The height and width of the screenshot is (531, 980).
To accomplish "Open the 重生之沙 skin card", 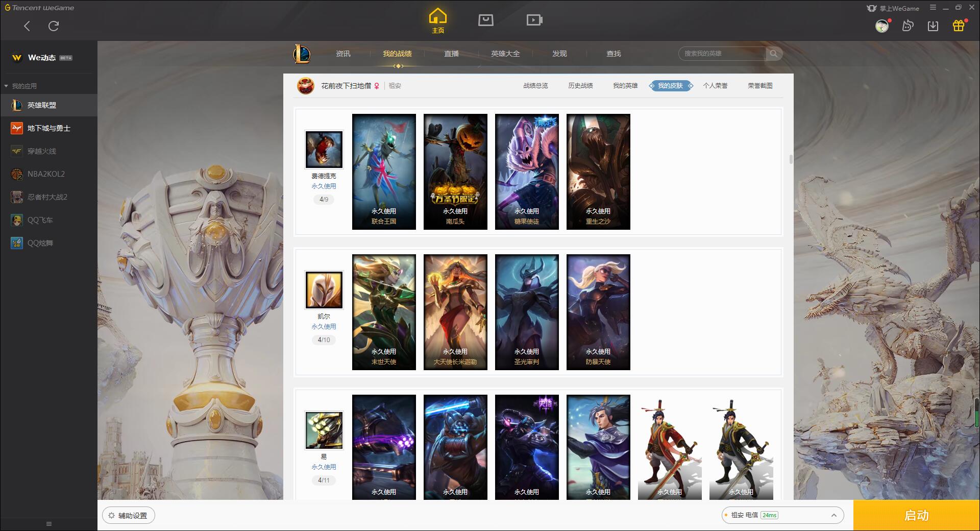I will [x=598, y=172].
